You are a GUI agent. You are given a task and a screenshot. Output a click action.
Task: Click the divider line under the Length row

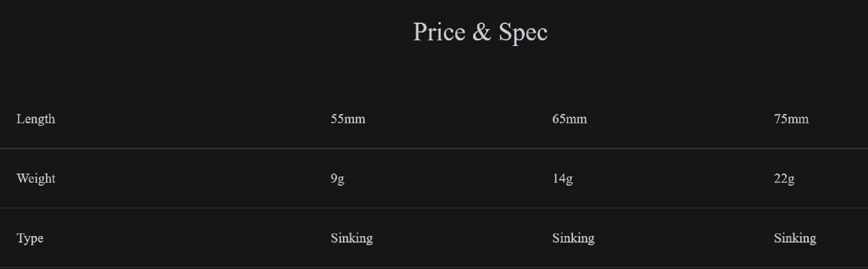[x=434, y=148]
